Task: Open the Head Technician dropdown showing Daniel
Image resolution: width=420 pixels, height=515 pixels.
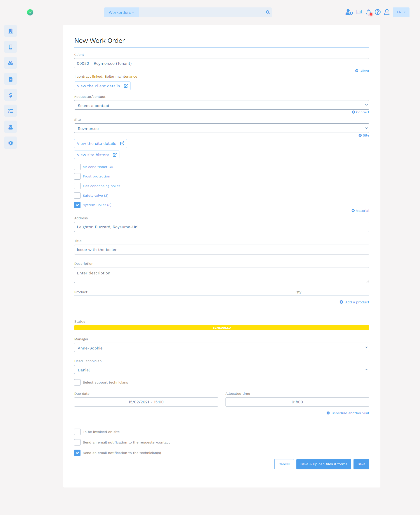Action: [221, 370]
